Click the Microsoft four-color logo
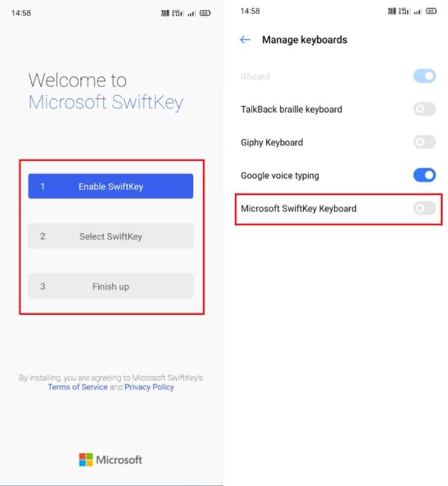This screenshot has width=448, height=486. [x=86, y=460]
